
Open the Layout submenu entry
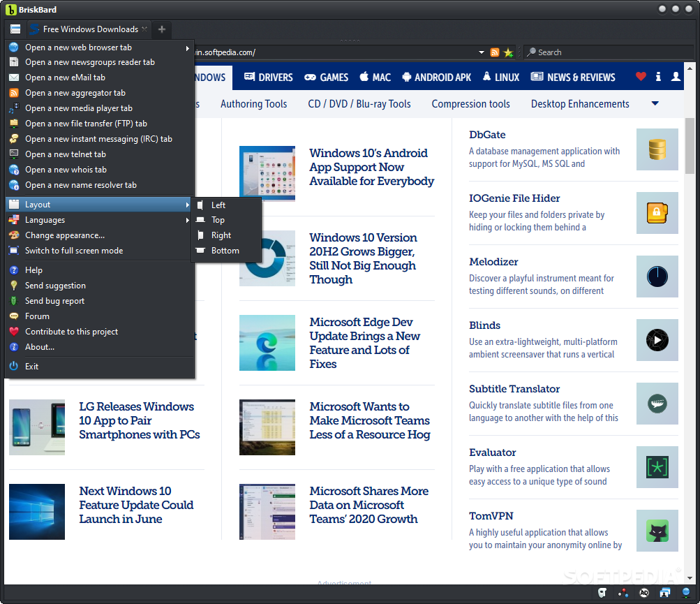100,205
